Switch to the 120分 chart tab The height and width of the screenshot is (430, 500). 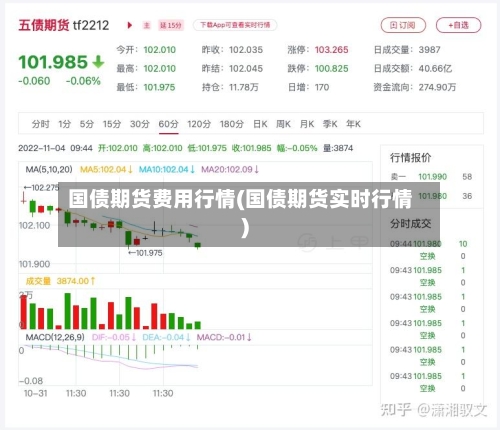coord(199,124)
